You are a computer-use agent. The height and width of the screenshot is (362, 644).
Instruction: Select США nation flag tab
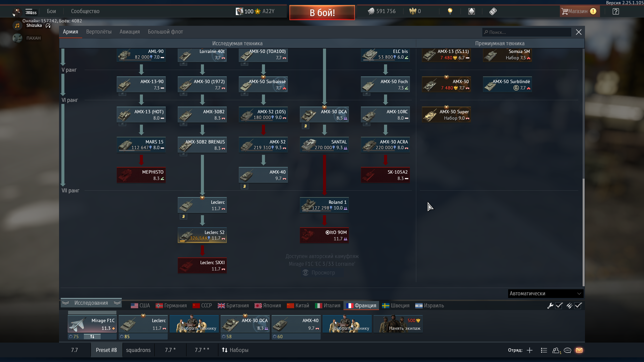click(x=140, y=306)
